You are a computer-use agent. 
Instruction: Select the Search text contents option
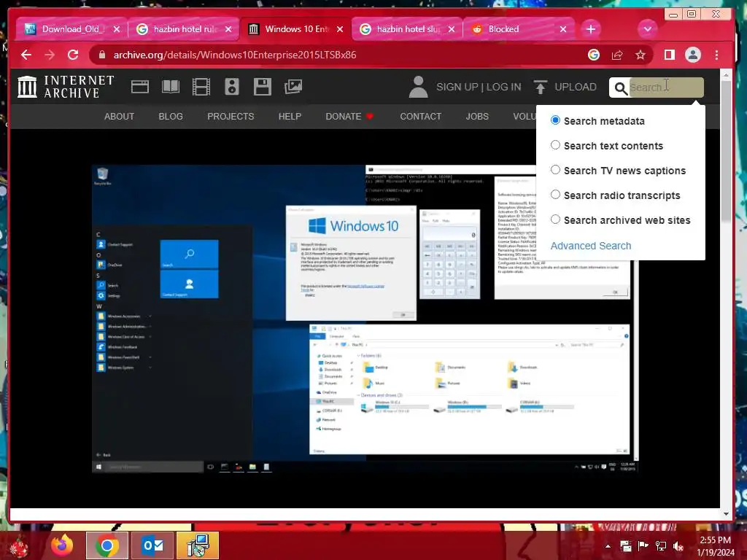(555, 145)
